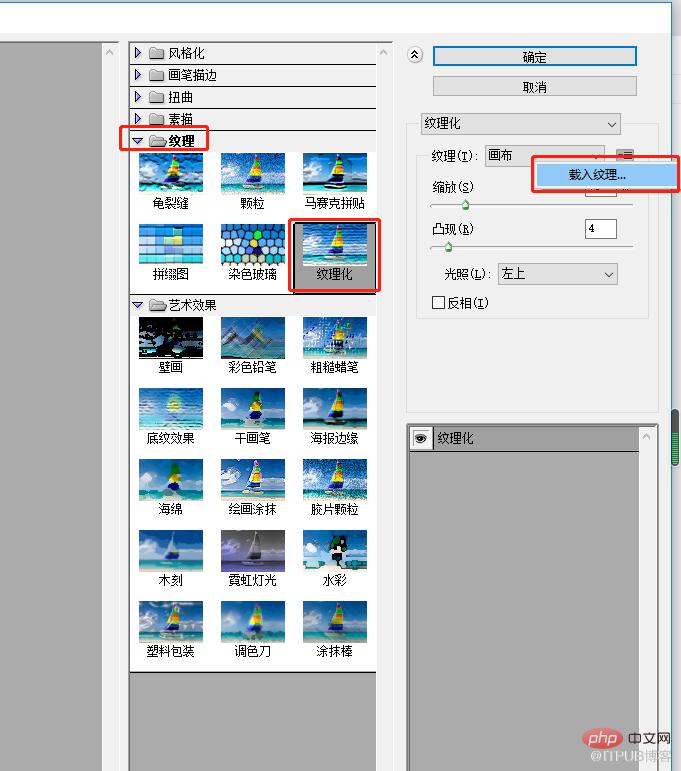Enable the 反相 checkbox
This screenshot has width=681, height=771.
pyautogui.click(x=438, y=302)
